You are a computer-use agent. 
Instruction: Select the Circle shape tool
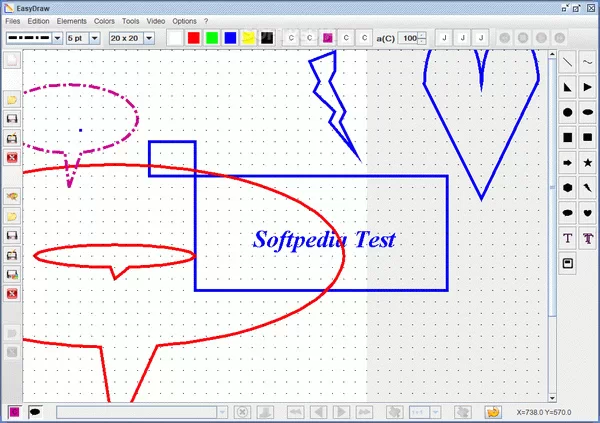tap(567, 112)
